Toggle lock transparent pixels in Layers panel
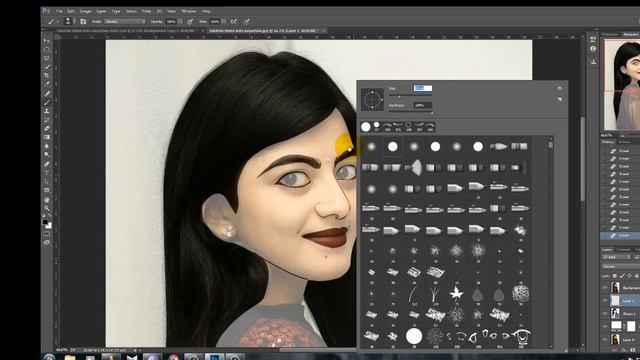 coord(615,276)
